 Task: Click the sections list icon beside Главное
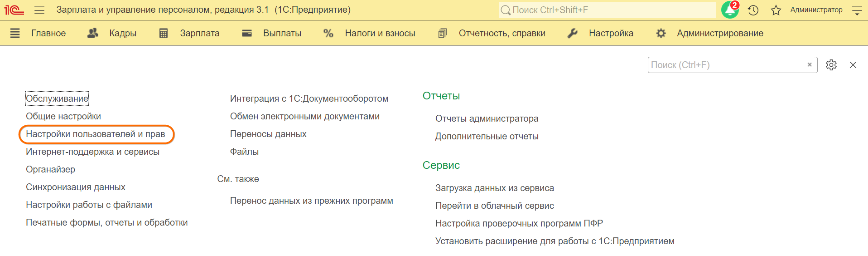[x=15, y=33]
